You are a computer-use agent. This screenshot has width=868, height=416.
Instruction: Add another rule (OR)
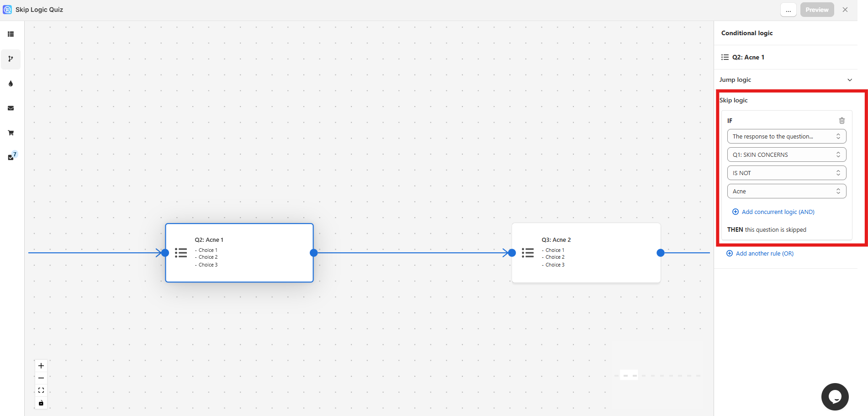pos(760,253)
